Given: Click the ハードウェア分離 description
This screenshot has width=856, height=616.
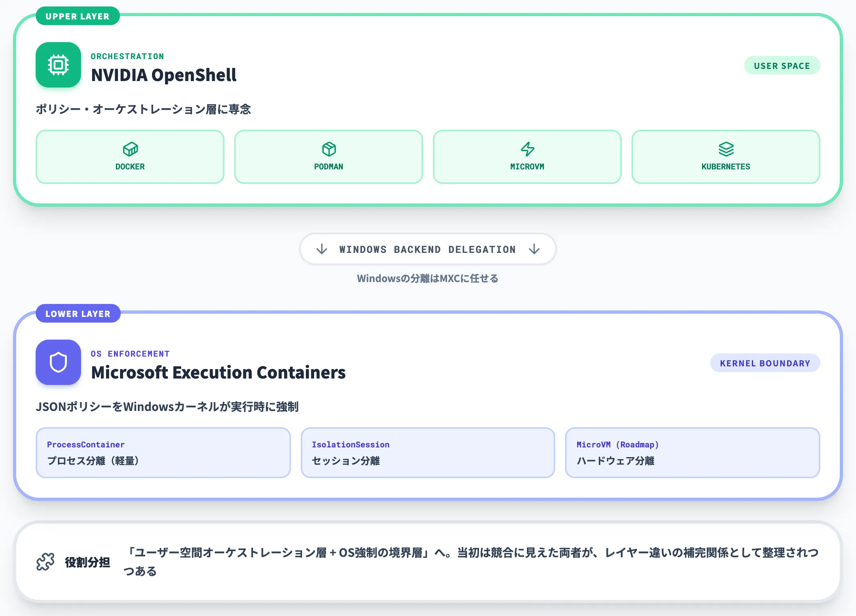Looking at the screenshot, I should coord(616,461).
